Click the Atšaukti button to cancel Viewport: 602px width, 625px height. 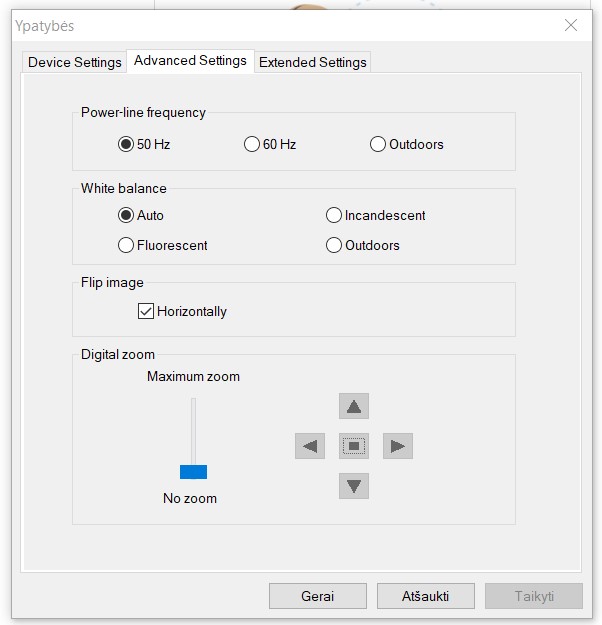[x=426, y=596]
